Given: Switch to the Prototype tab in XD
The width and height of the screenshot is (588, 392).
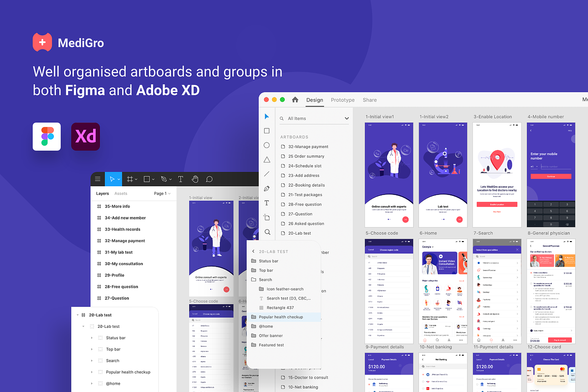Looking at the screenshot, I should tap(343, 100).
